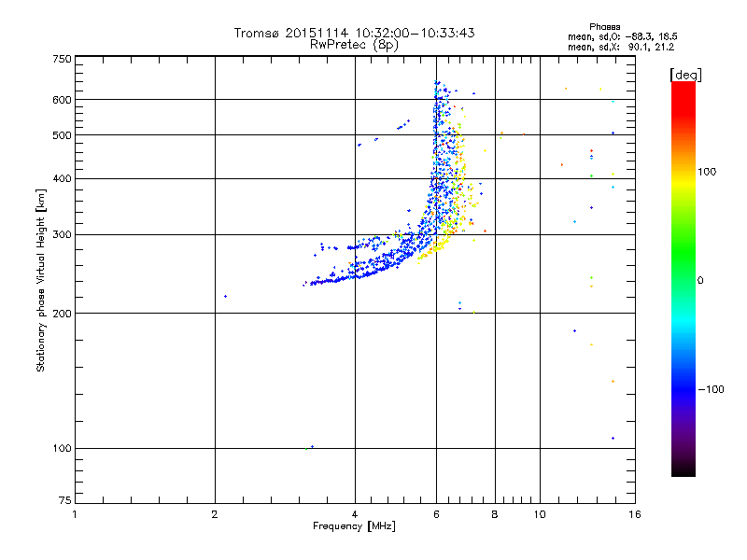Click the blue data point at 100 km height
Viewport: 747px width, 560px height.
pos(312,447)
